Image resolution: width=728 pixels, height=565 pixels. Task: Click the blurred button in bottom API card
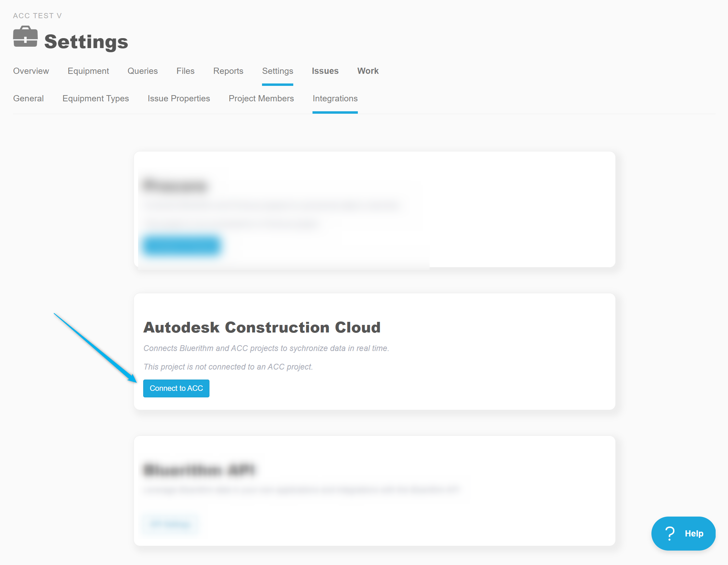[x=170, y=524]
